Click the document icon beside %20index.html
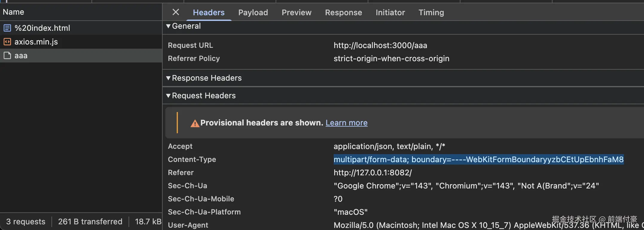The image size is (644, 230). click(x=7, y=28)
